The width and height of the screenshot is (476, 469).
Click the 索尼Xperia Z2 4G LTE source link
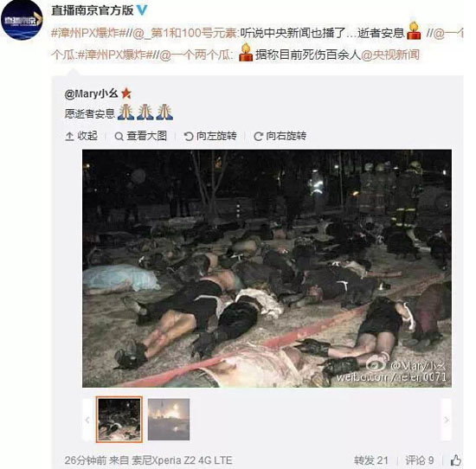click(182, 460)
